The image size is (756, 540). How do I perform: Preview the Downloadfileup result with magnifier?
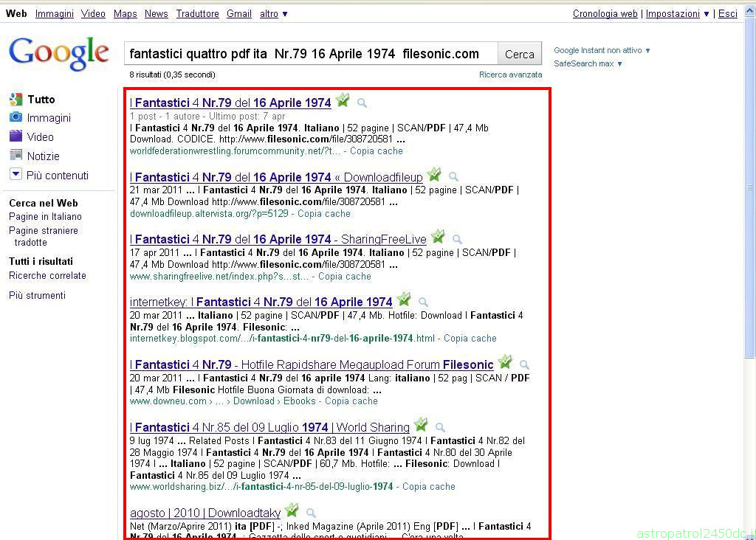[453, 177]
